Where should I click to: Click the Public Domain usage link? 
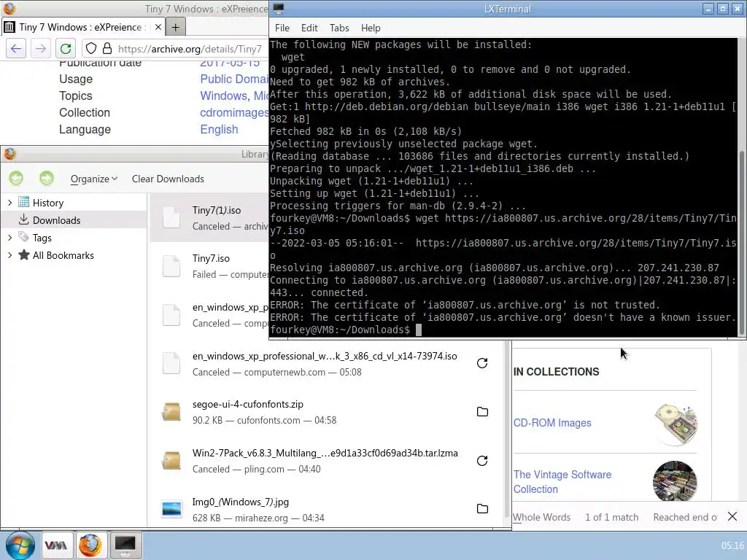[234, 79]
